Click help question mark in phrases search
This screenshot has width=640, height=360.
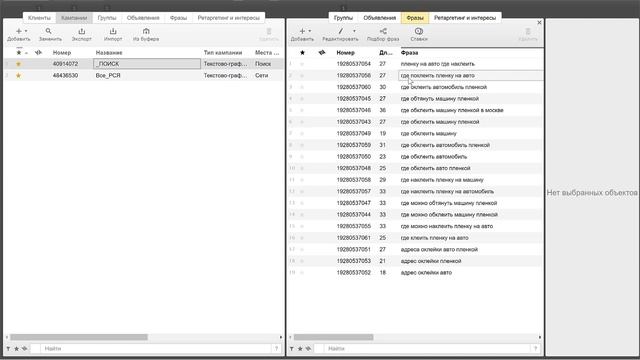(536, 349)
